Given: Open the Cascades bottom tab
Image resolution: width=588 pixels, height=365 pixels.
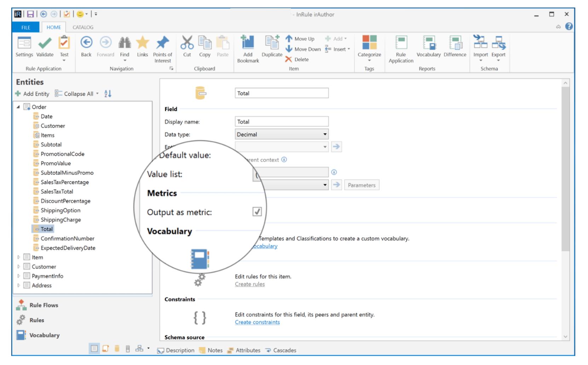Looking at the screenshot, I should [281, 350].
